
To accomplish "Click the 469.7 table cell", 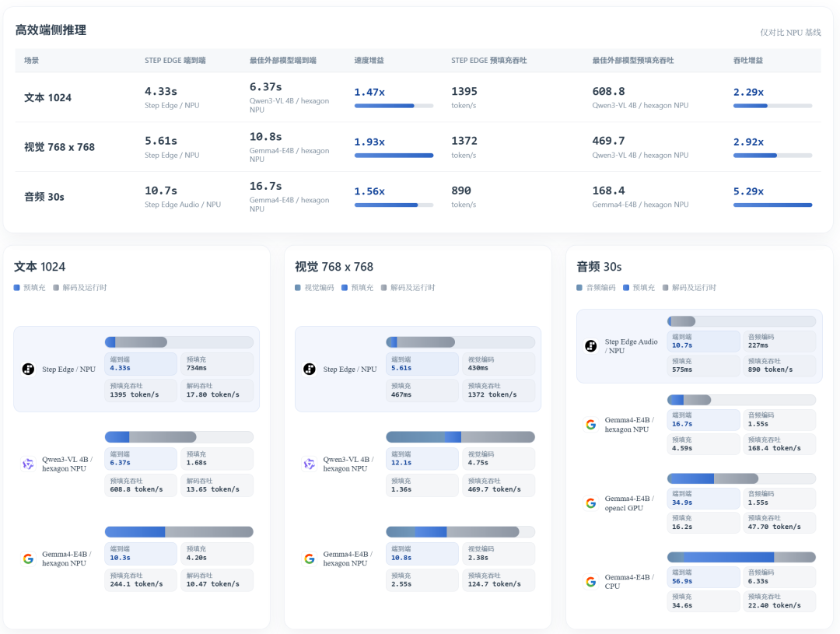I will [x=640, y=147].
